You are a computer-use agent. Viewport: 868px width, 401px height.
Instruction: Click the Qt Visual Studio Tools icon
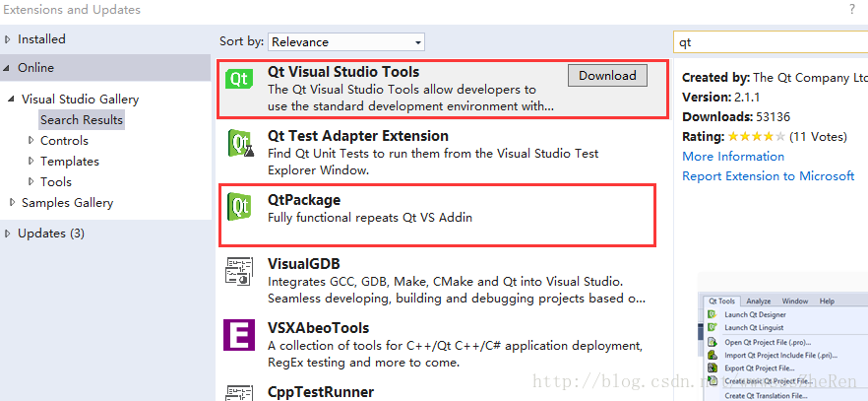tap(239, 79)
